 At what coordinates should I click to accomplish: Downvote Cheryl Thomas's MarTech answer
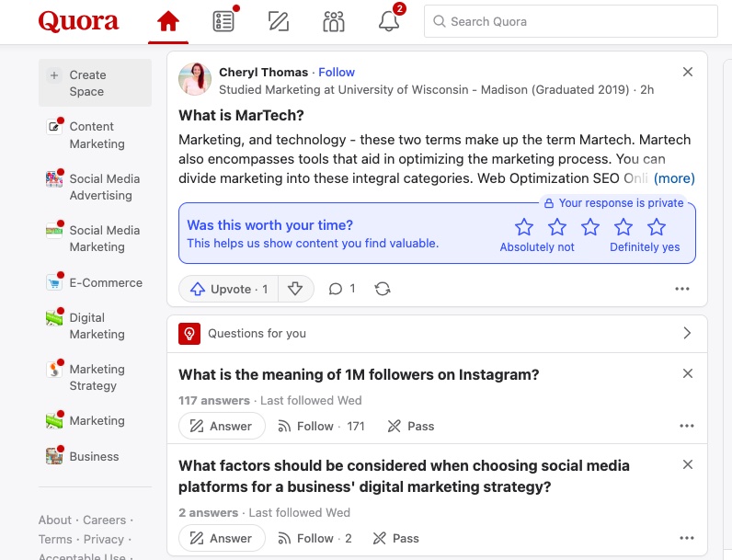click(x=295, y=289)
